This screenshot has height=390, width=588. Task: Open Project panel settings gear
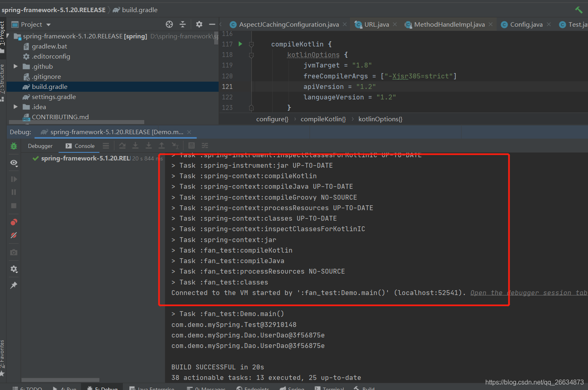[x=199, y=24]
